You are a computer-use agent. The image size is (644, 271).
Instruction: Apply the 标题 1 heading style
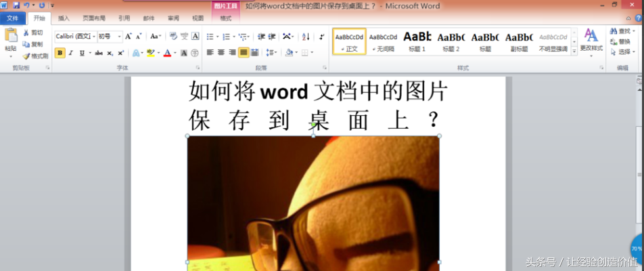(417, 41)
